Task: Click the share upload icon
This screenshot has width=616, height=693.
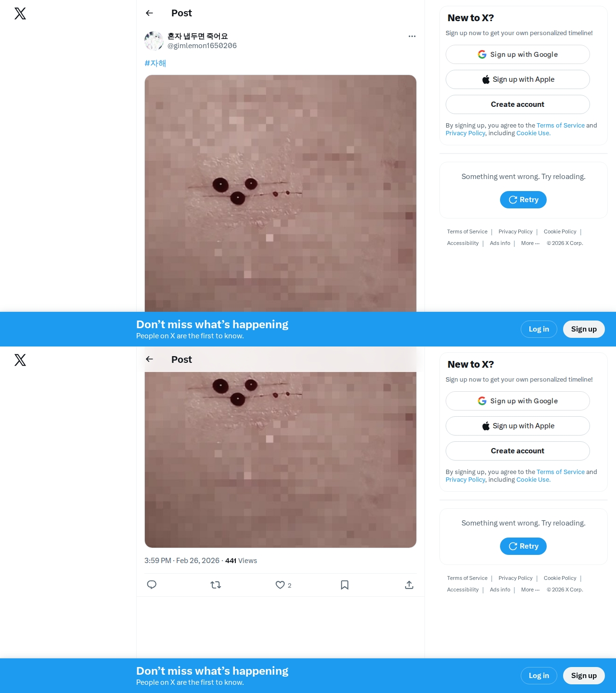Action: 409,585
